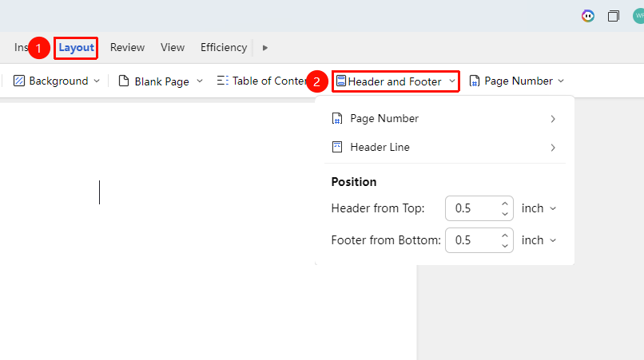This screenshot has width=644, height=360.
Task: Click the Table of Contents label
Action: click(269, 81)
